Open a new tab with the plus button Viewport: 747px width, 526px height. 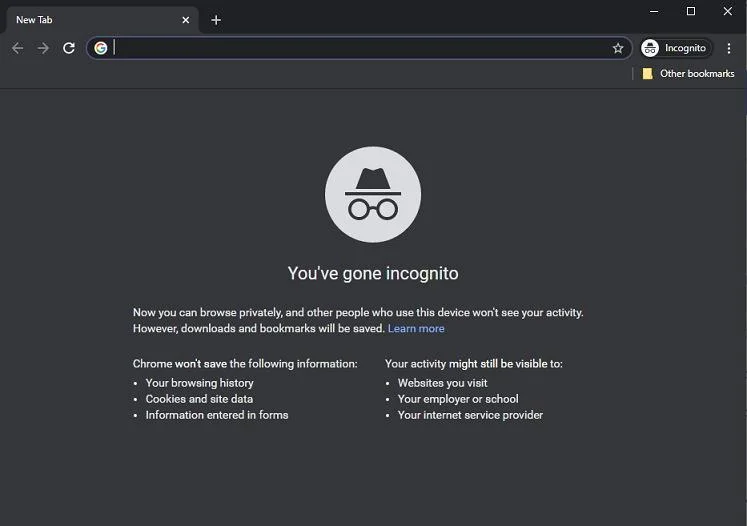[216, 20]
